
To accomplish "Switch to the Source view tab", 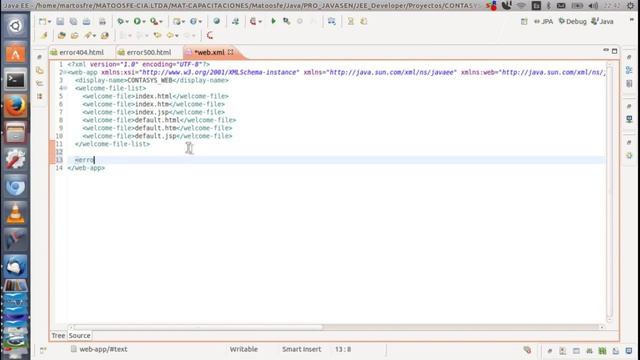I will [80, 336].
